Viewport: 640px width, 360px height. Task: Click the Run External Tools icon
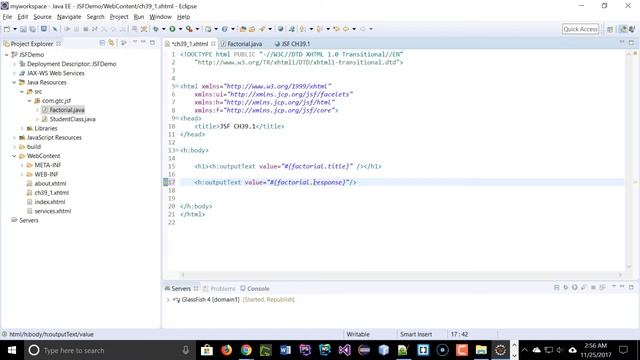pos(189,29)
